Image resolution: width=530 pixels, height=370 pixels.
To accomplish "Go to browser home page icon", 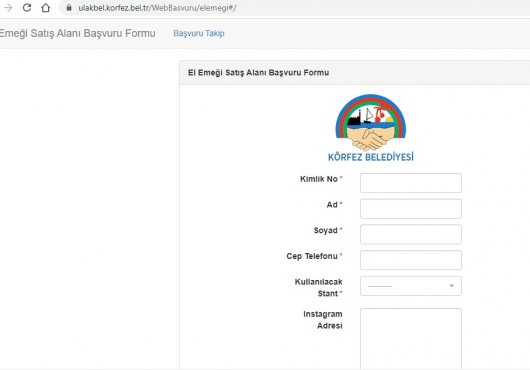I will [x=46, y=7].
